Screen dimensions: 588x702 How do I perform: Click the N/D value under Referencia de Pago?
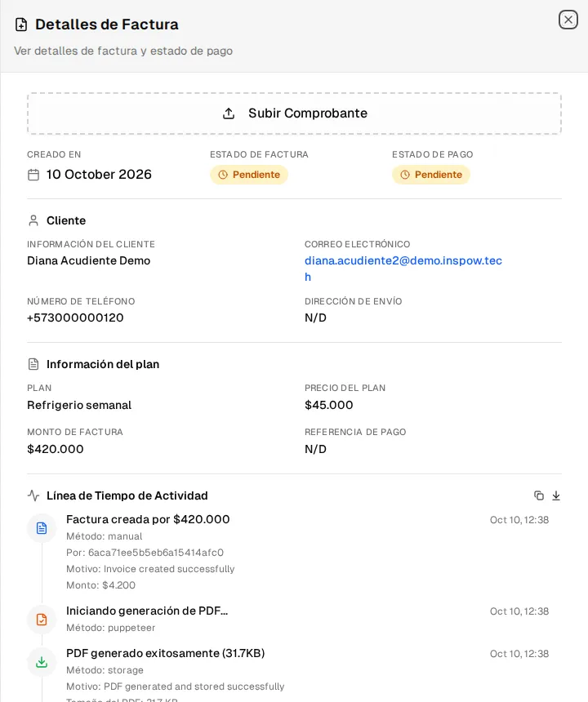(316, 449)
